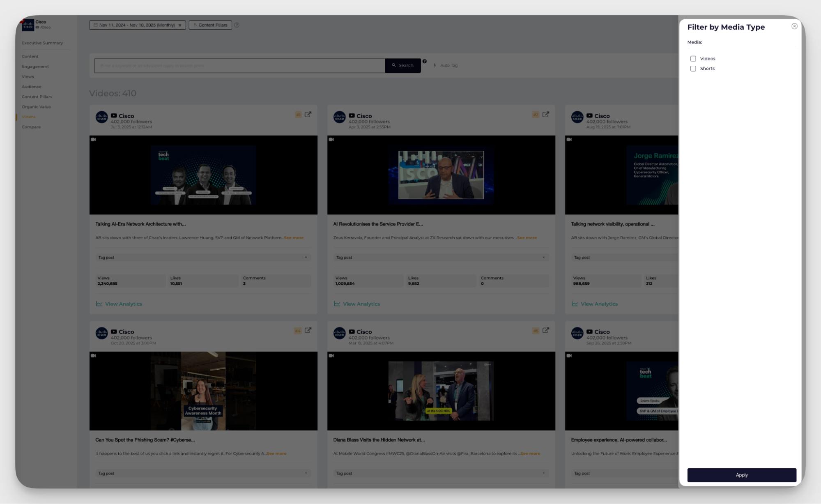The height and width of the screenshot is (504, 821).
Task: Open the Tag post dropdown under the AI Revolutionises video
Action: [x=544, y=258]
